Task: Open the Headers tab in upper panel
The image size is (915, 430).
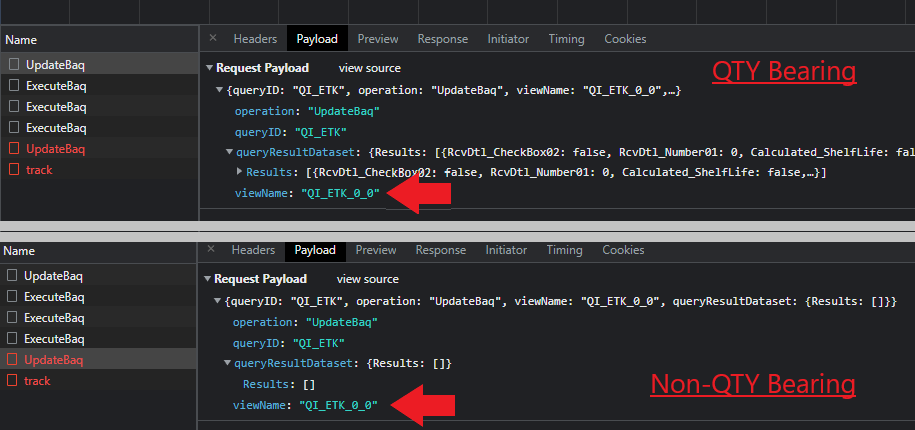Action: 255,39
